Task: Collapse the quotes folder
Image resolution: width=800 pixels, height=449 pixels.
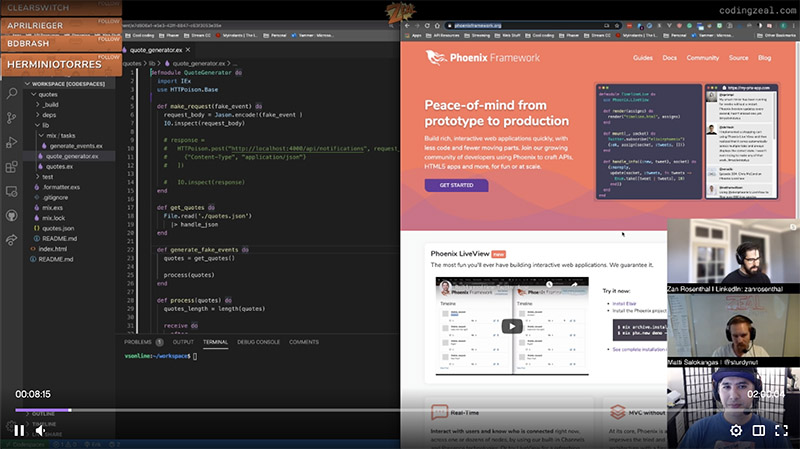Action: tap(47, 94)
